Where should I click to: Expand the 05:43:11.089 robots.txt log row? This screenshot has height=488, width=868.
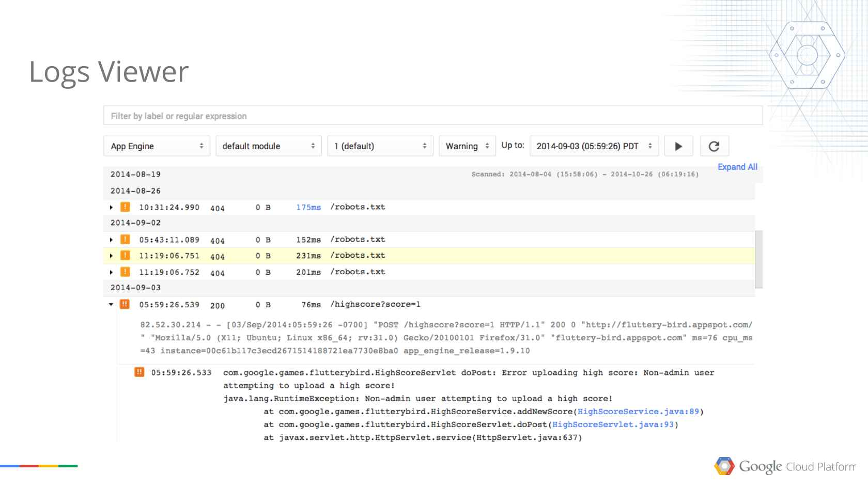pos(111,240)
